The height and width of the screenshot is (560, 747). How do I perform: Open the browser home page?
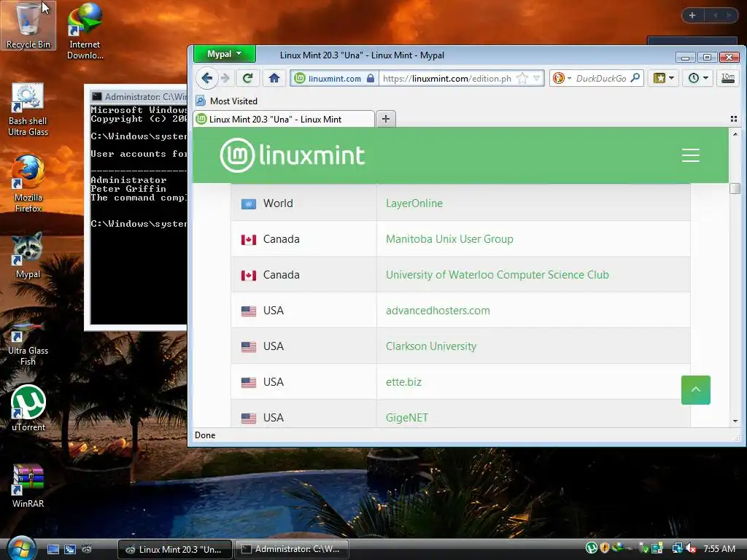pyautogui.click(x=274, y=78)
